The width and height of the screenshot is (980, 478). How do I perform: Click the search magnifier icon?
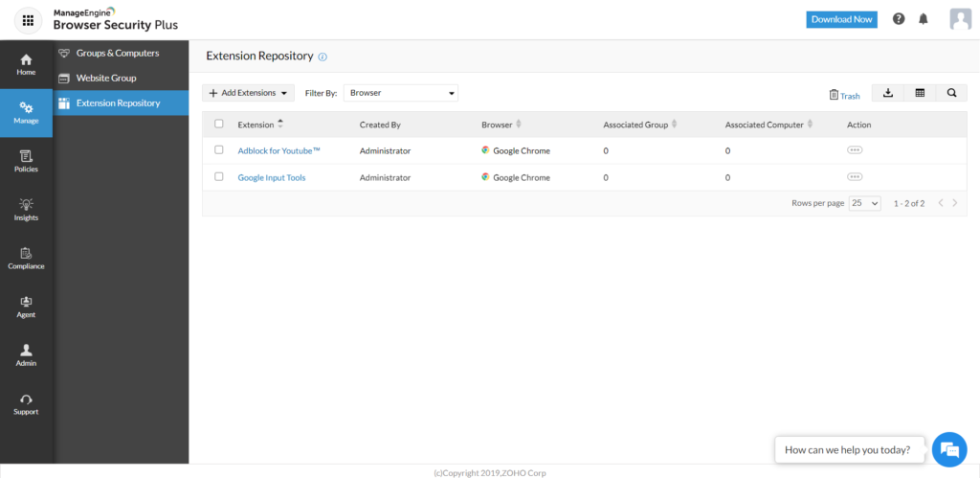(x=951, y=93)
